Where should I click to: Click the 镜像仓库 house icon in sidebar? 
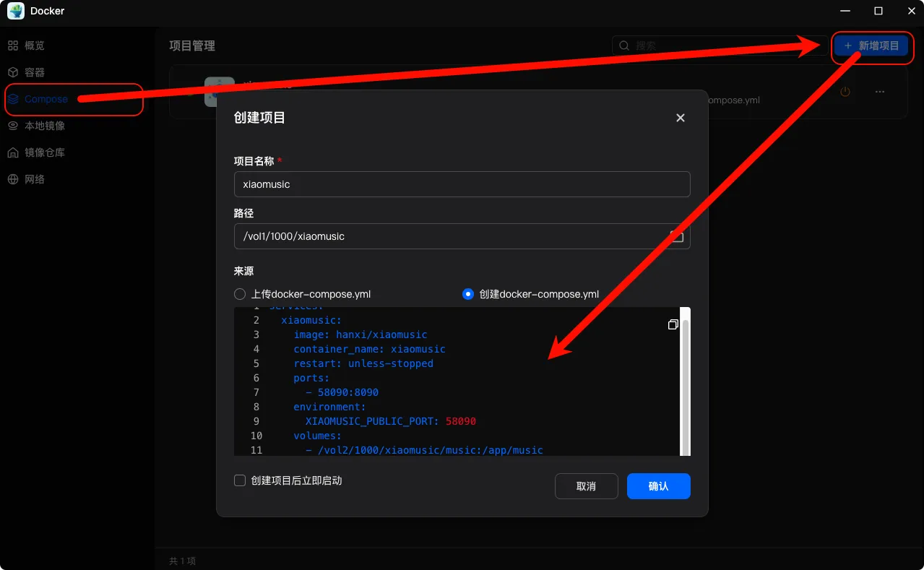[13, 152]
